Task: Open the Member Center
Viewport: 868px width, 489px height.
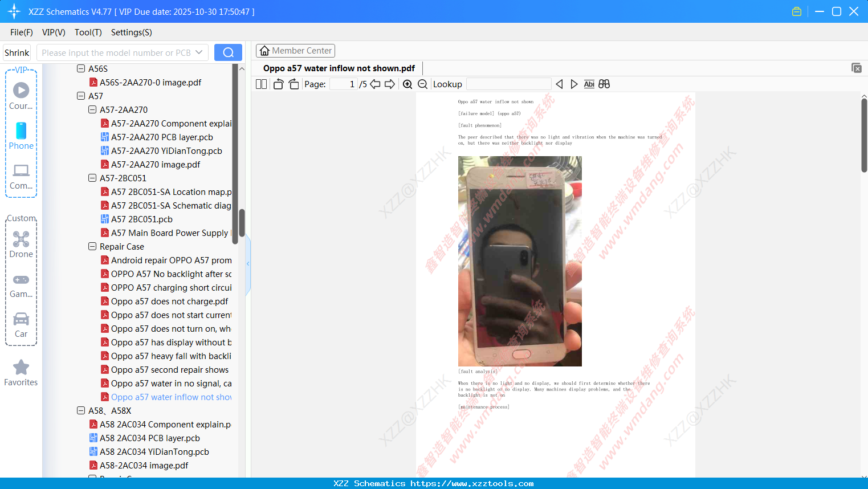Action: tap(295, 51)
